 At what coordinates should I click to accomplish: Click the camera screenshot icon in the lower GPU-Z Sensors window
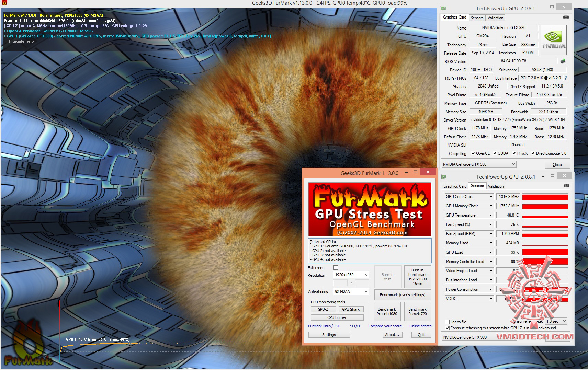tap(566, 186)
